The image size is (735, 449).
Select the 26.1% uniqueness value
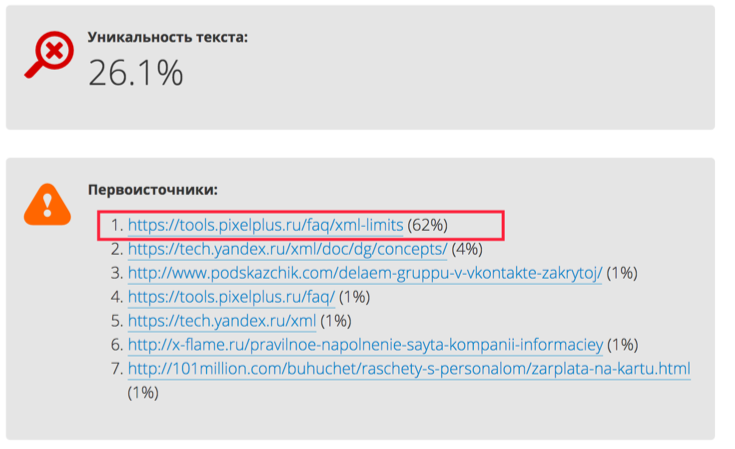[x=135, y=74]
